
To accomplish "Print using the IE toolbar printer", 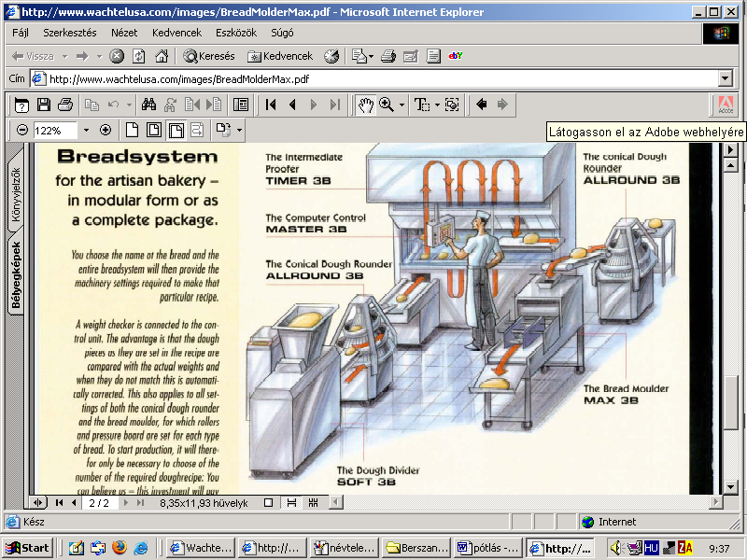I will (388, 56).
